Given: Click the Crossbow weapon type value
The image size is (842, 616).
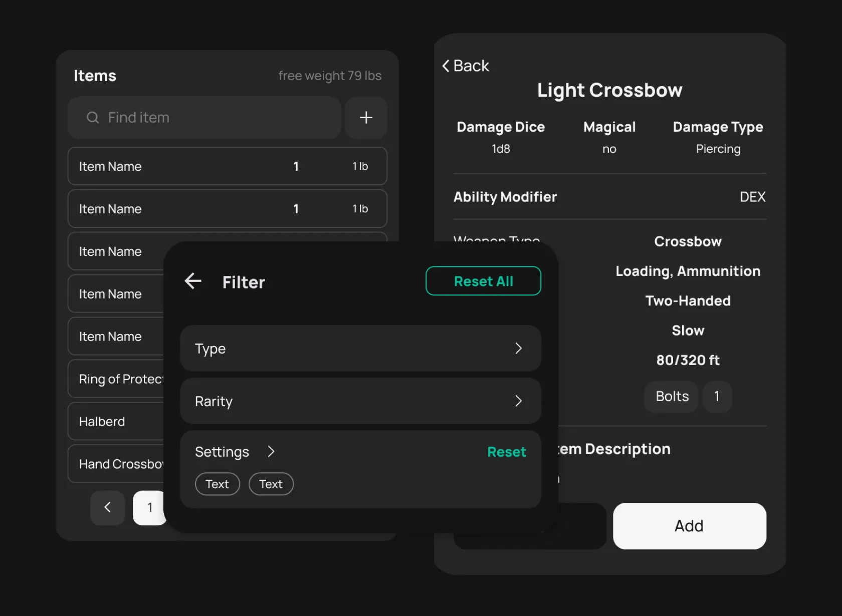Looking at the screenshot, I should pyautogui.click(x=688, y=241).
